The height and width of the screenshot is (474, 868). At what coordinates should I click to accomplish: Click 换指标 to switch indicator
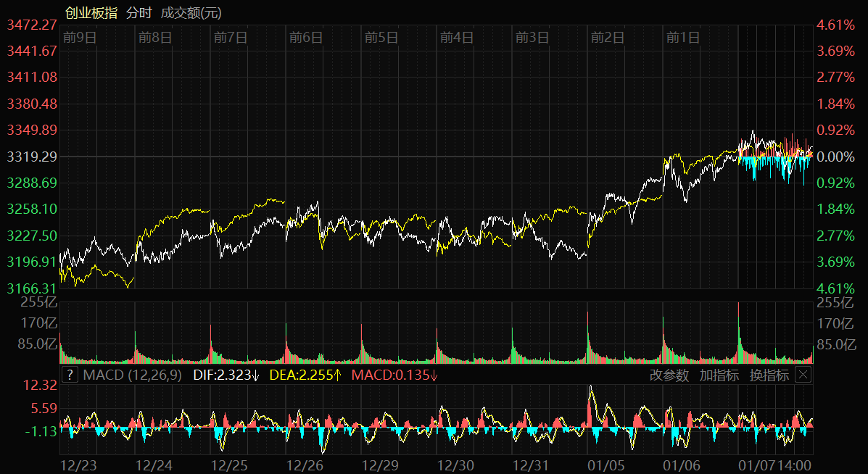point(769,375)
